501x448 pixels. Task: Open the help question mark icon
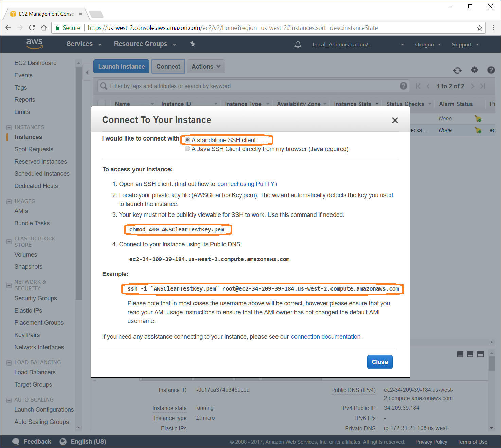pyautogui.click(x=491, y=70)
